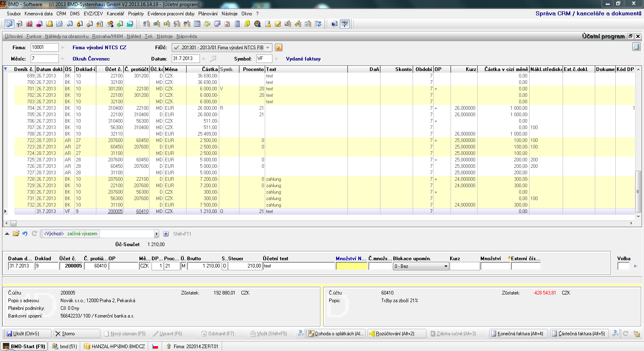Viewport: 644px width, 351px height.
Task: Collapse the filter bar with the up triangle
Action: coord(7,234)
